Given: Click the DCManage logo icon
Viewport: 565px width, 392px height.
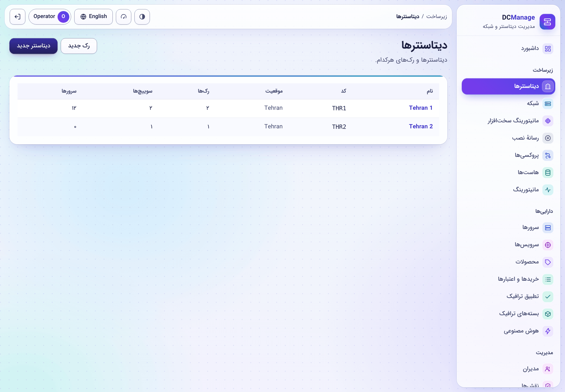Looking at the screenshot, I should (547, 22).
